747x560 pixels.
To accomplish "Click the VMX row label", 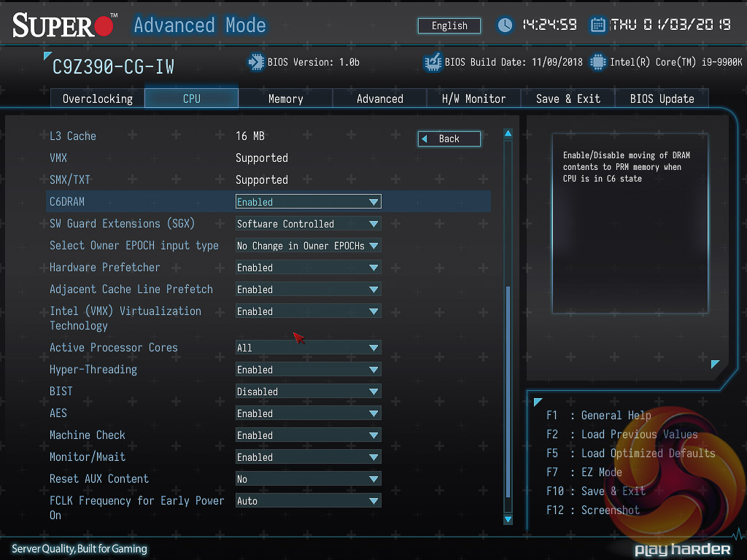I will (58, 158).
